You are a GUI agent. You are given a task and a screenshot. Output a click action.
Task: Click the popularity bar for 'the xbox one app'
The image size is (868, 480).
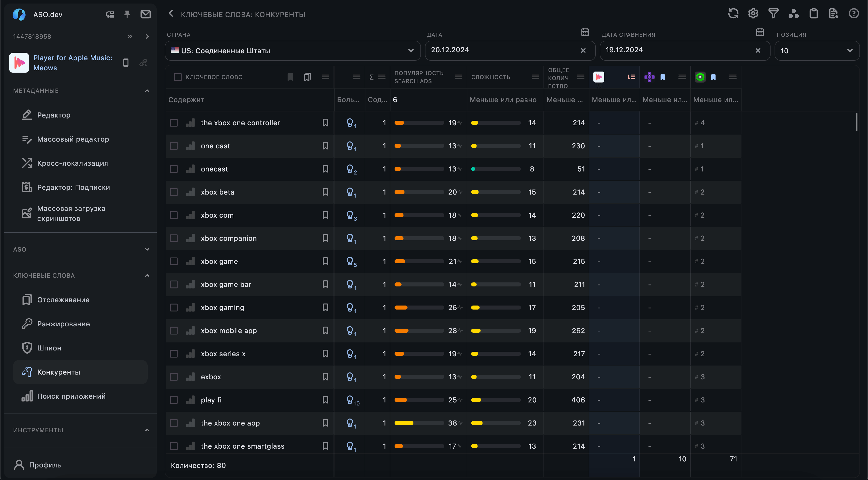pos(419,423)
